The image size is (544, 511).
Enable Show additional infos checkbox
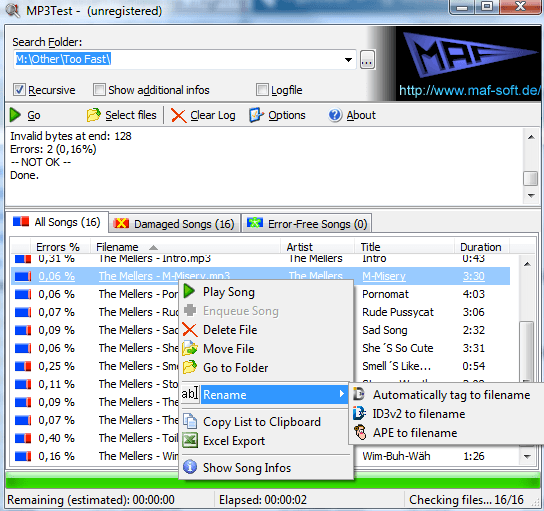[99, 90]
